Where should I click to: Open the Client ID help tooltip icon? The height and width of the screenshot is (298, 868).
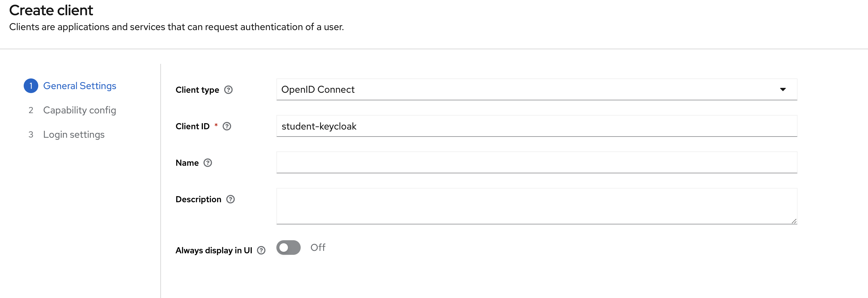227,126
